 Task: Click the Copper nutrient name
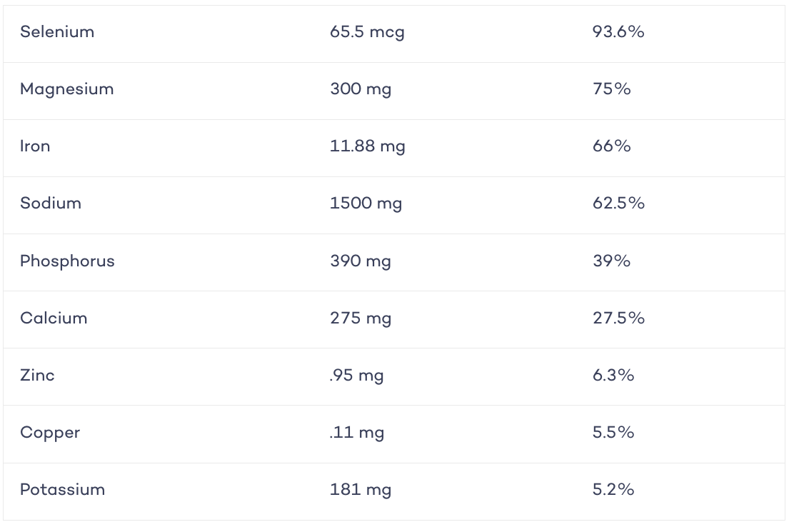coord(50,433)
